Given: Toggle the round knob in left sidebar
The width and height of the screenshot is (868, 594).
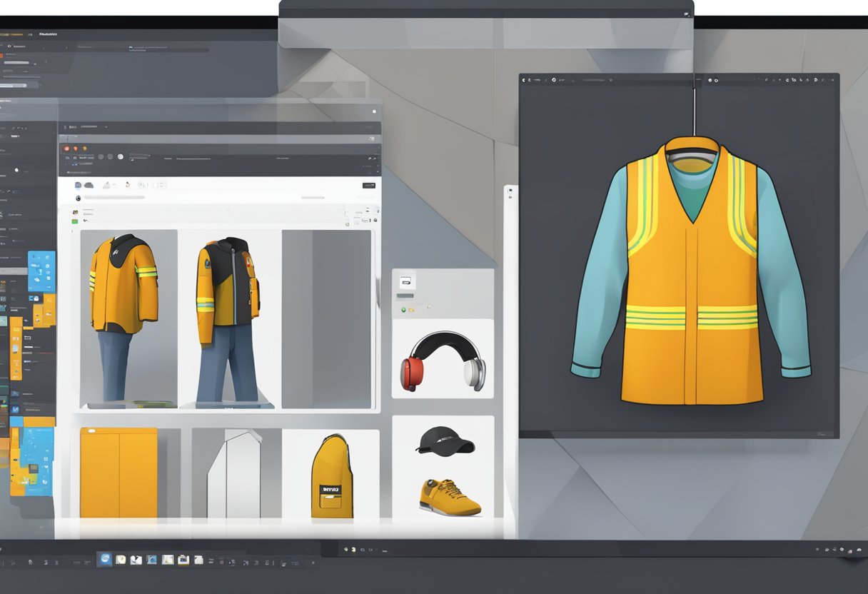Looking at the screenshot, I should pyautogui.click(x=16, y=171).
